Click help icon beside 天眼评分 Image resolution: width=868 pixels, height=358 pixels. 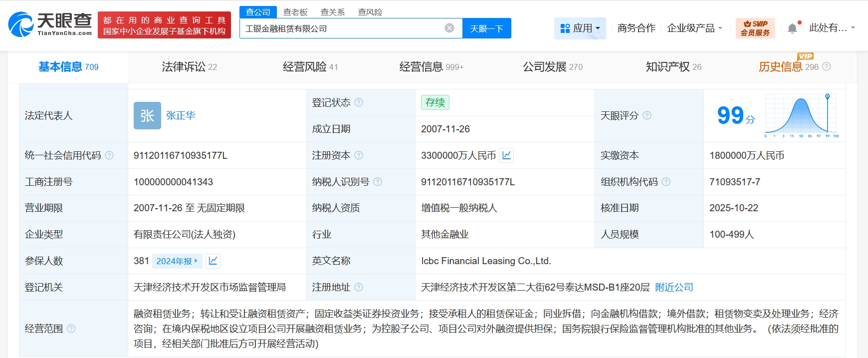(647, 115)
